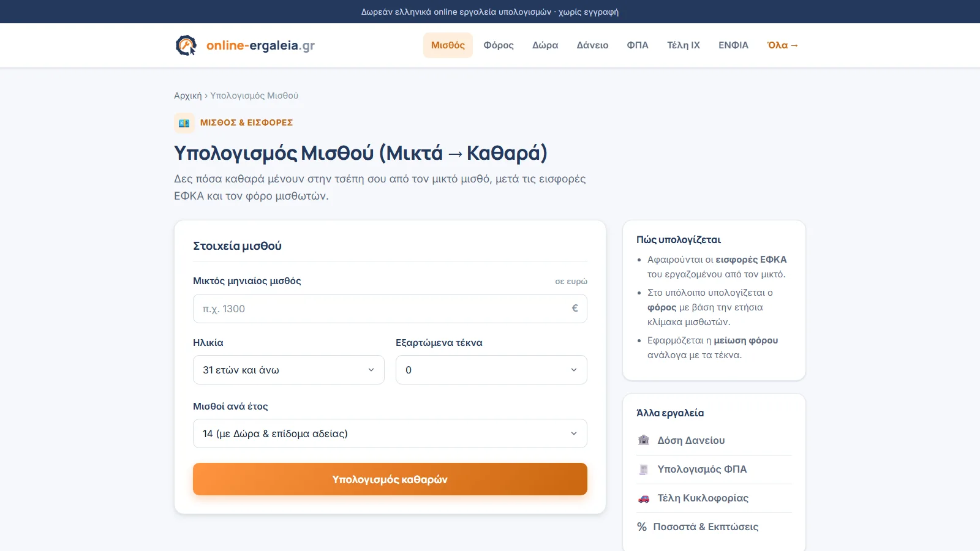This screenshot has height=551, width=980.
Task: Click the σε ευρώ hint text
Action: [571, 282]
